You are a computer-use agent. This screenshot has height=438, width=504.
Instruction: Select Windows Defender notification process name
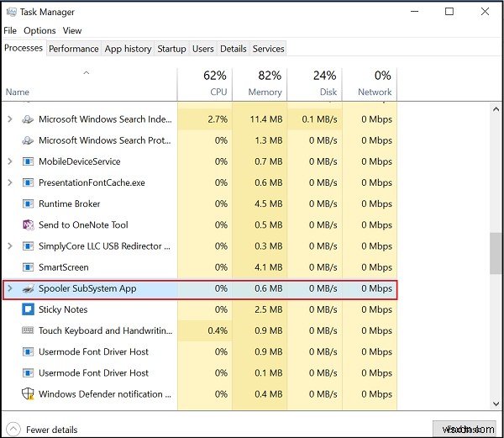point(105,394)
